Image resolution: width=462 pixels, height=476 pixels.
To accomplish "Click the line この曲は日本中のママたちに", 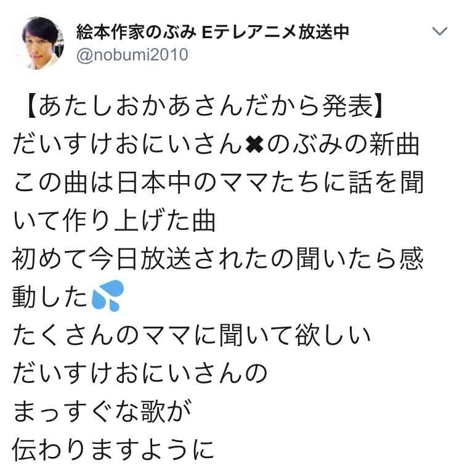I will click(x=179, y=183).
